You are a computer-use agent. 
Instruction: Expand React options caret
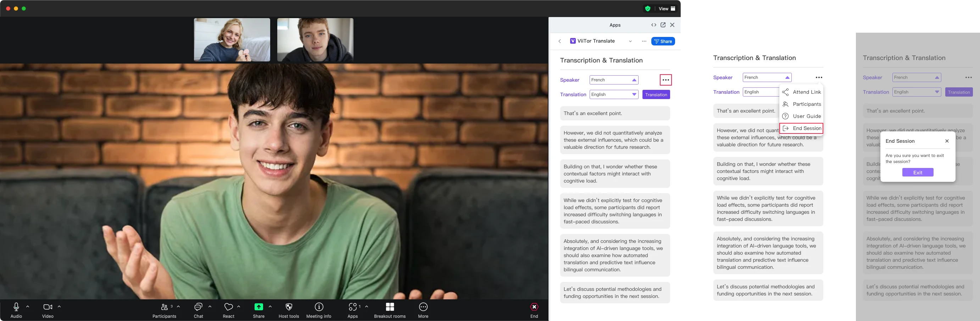[239, 306]
